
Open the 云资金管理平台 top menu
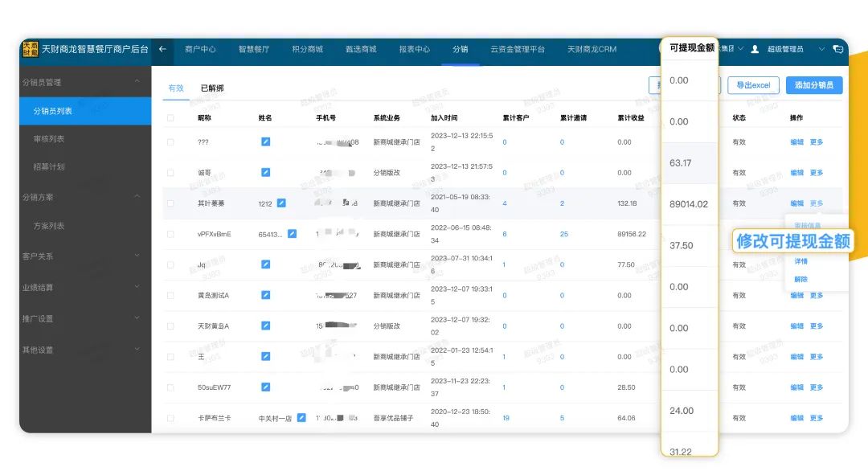point(517,49)
